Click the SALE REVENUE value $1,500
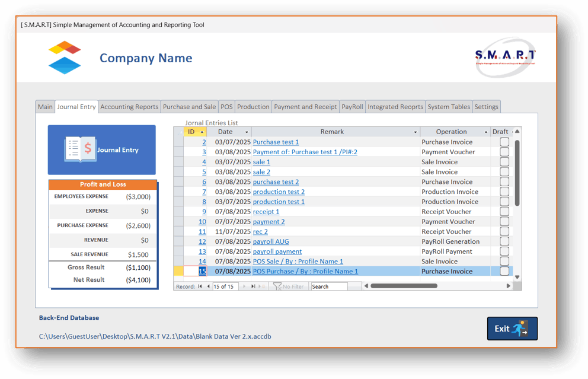Viewport: 588px width, 379px height. (x=138, y=254)
